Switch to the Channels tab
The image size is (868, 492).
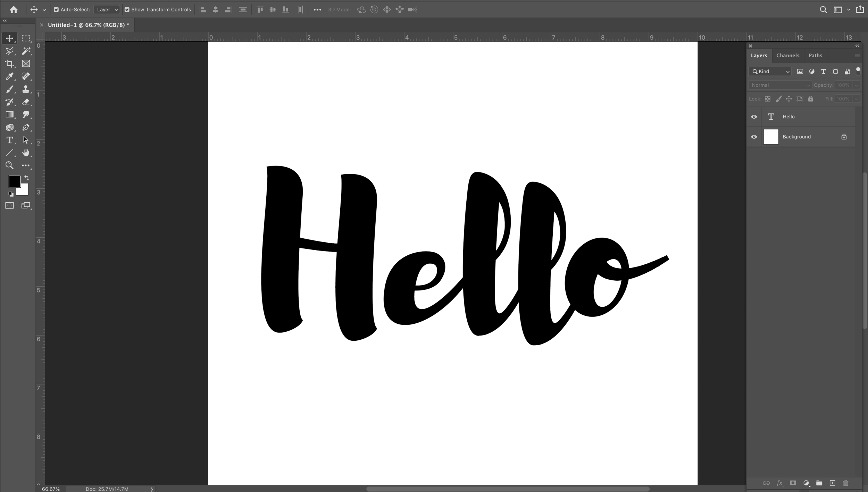(787, 56)
